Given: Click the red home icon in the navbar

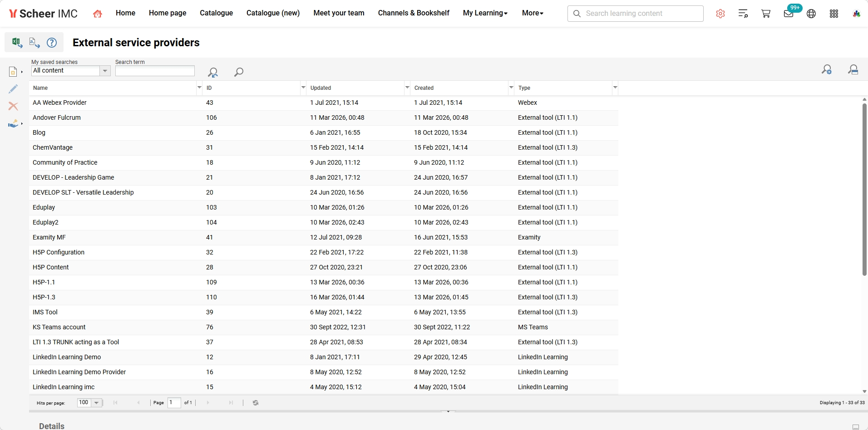Looking at the screenshot, I should (97, 14).
